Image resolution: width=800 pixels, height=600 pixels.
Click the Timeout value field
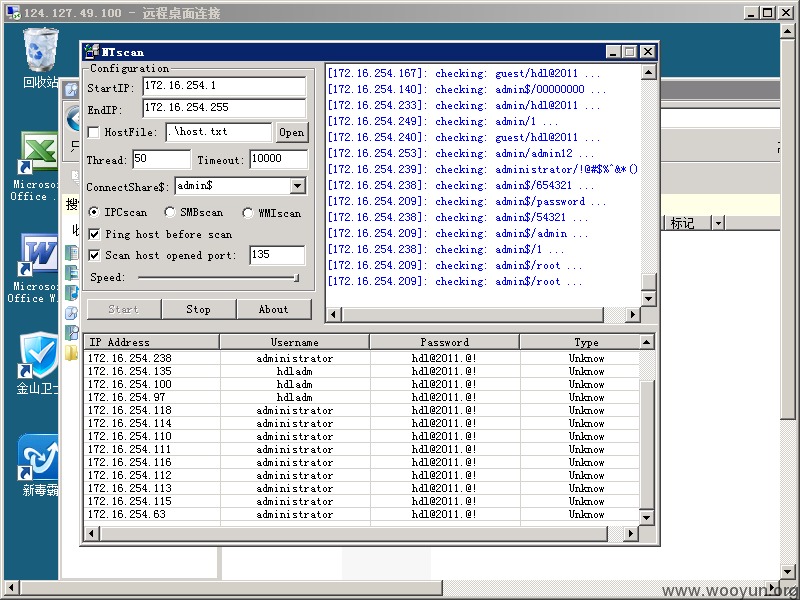(279, 159)
